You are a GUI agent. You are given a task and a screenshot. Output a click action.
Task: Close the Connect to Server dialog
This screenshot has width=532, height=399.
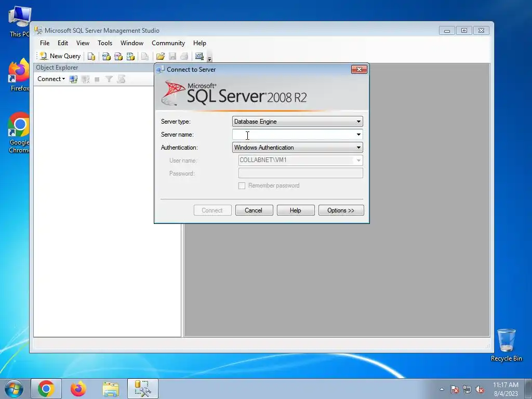(x=359, y=70)
